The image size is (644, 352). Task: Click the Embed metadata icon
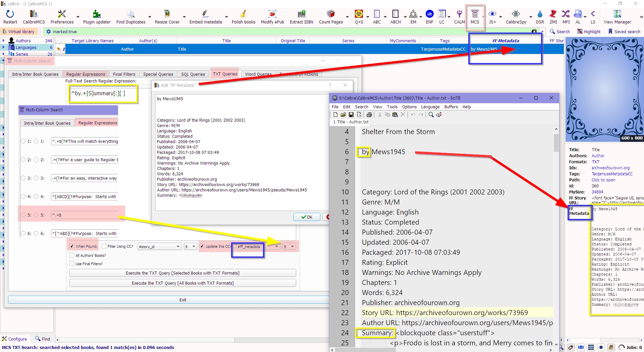tap(205, 14)
